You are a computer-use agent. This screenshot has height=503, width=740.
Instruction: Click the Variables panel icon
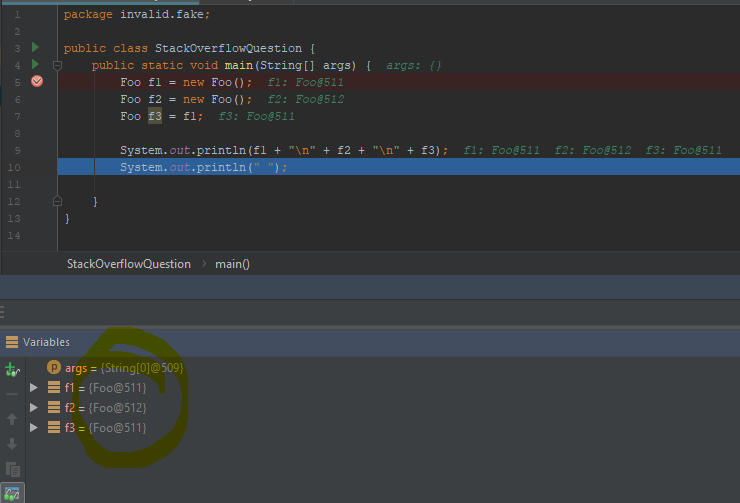click(x=12, y=342)
